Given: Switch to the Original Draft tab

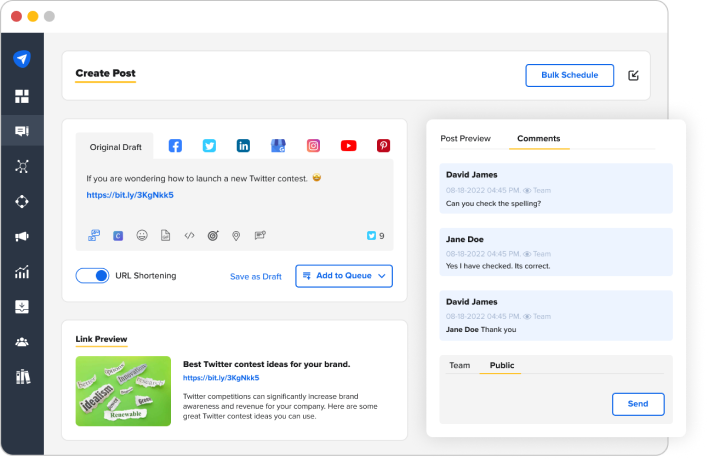Looking at the screenshot, I should click(115, 147).
